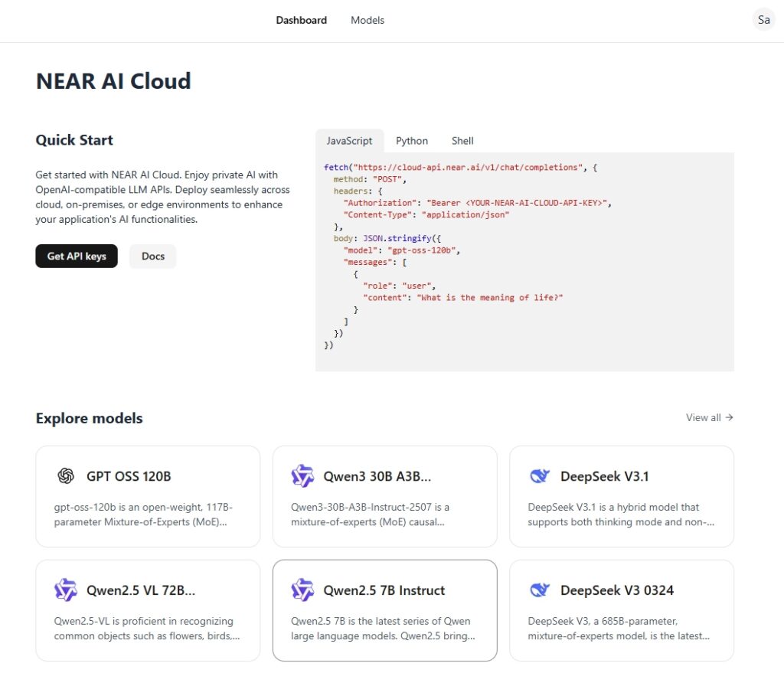The image size is (784, 686).
Task: Click the View all arrow link
Action: (710, 417)
